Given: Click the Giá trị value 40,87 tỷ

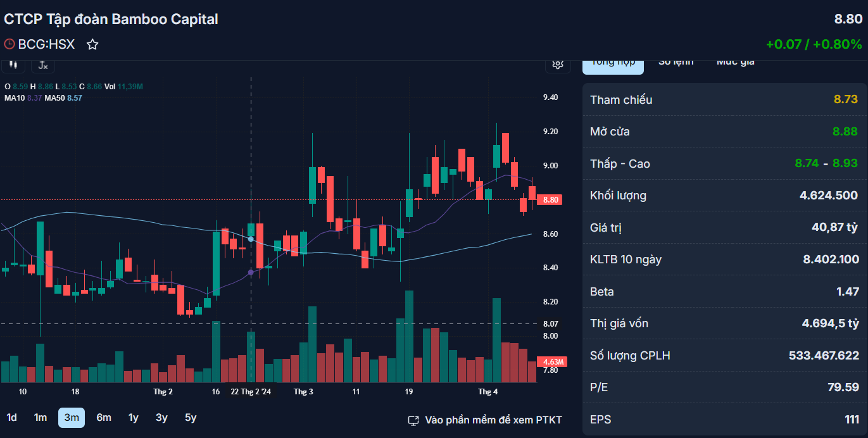Looking at the screenshot, I should pyautogui.click(x=835, y=227).
